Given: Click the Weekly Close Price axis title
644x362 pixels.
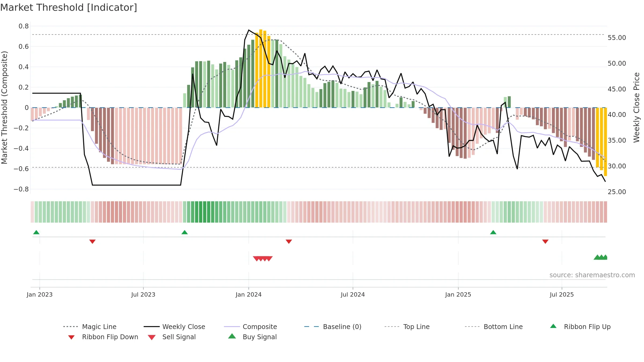Looking at the screenshot, I should 636,108.
